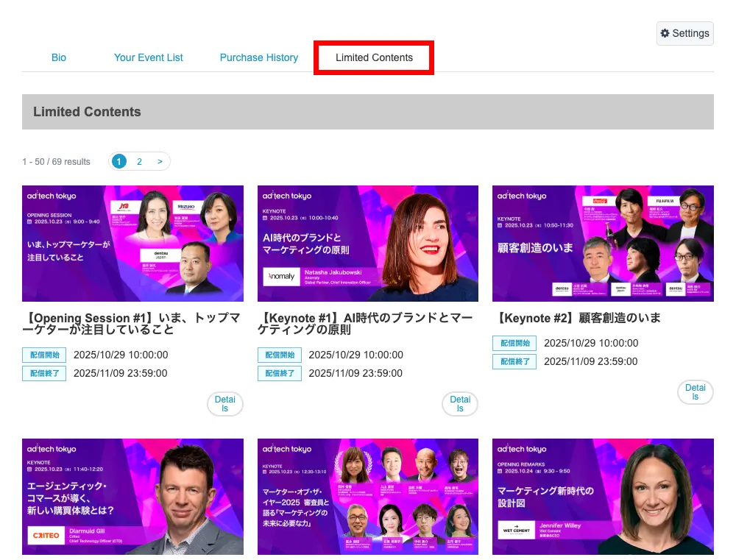The height and width of the screenshot is (560, 736).
Task: Open Details for Keynote #1
Action: (x=459, y=403)
